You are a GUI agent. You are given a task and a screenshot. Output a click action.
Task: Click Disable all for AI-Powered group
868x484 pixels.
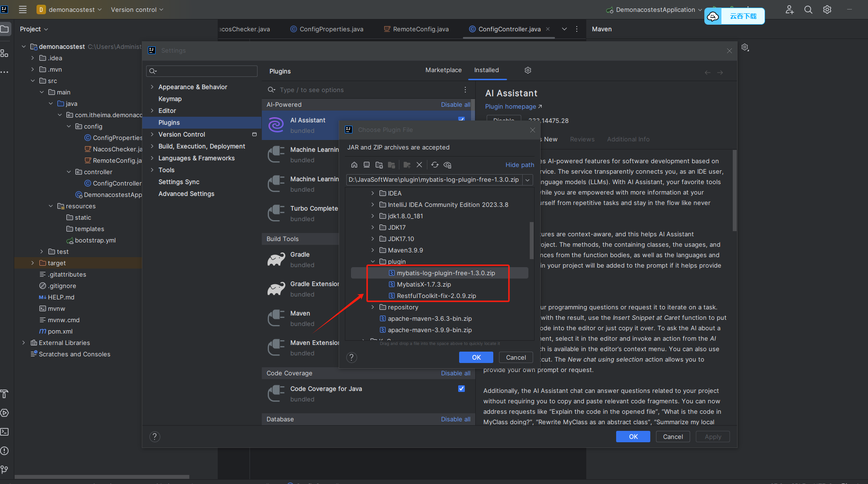click(x=456, y=104)
